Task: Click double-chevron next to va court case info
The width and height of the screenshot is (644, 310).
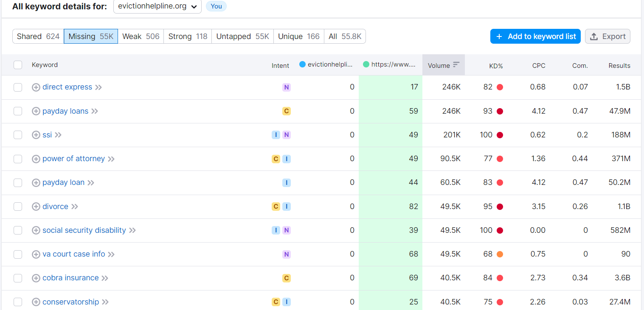Action: click(111, 254)
